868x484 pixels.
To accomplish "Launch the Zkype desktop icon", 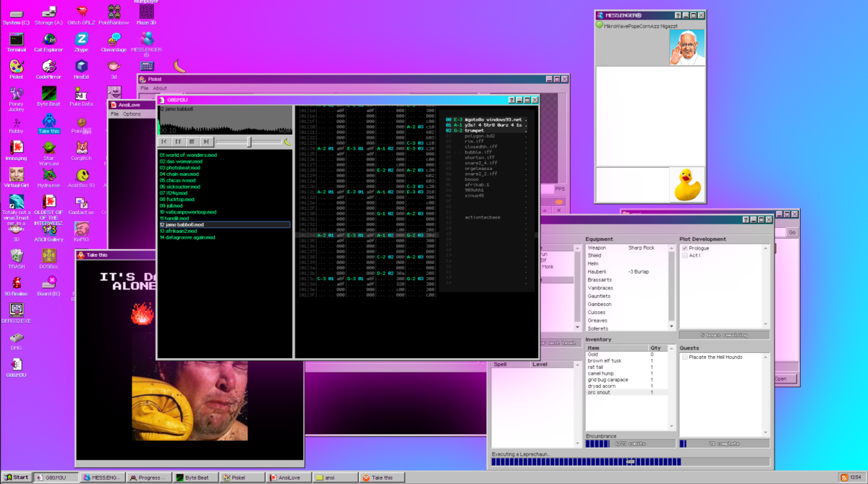I will tap(81, 42).
